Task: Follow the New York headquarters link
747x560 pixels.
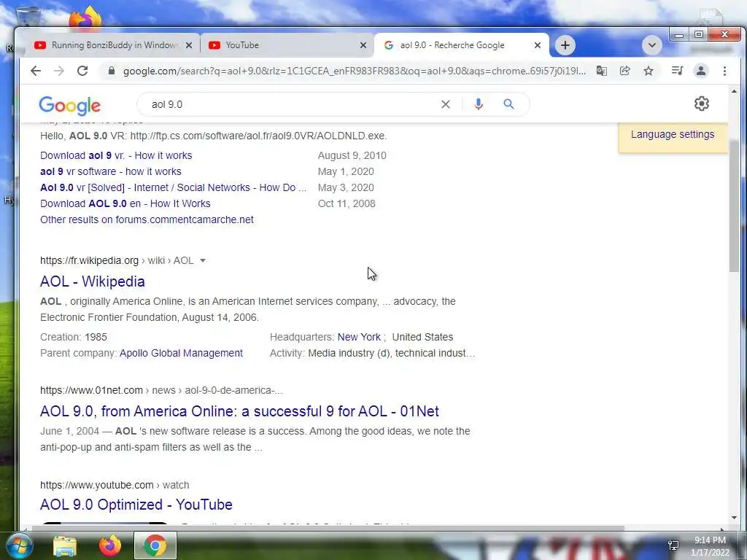Action: 359,337
